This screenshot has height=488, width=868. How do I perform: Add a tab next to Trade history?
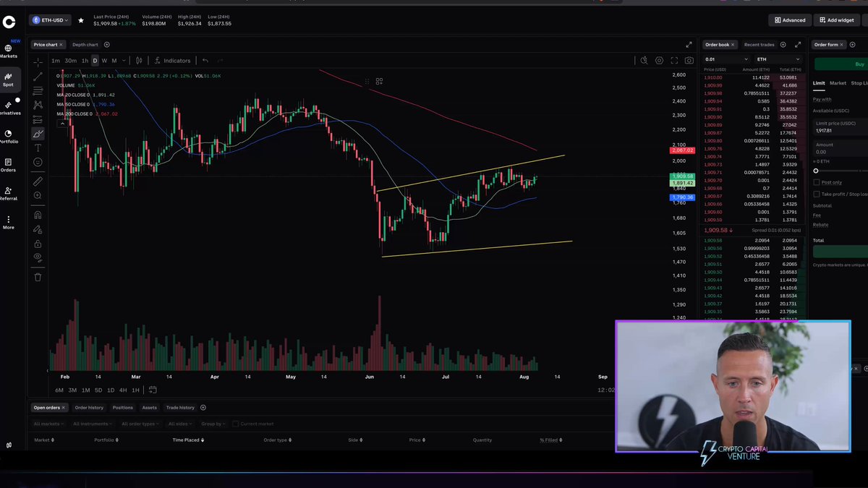(x=203, y=408)
